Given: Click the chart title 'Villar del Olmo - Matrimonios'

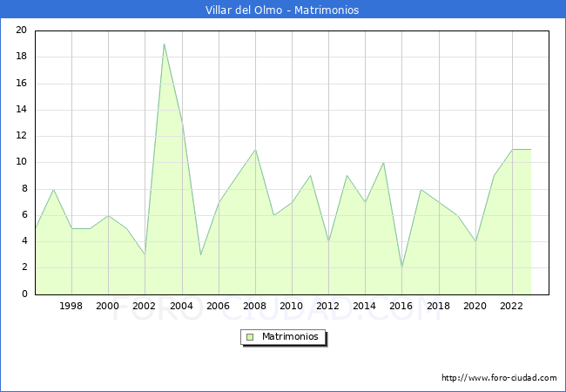Looking at the screenshot, I should click(282, 10).
